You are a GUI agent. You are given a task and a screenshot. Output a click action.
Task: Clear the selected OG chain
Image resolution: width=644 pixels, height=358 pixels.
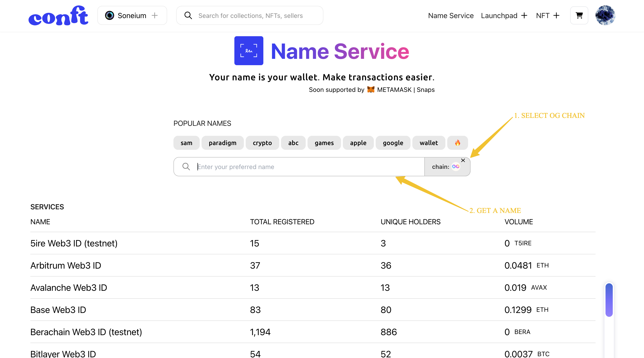tap(463, 160)
